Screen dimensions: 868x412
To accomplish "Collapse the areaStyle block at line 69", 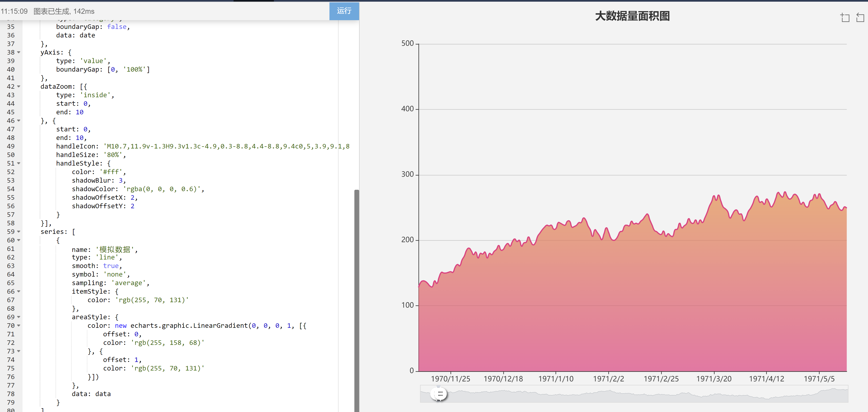I will pos(19,317).
